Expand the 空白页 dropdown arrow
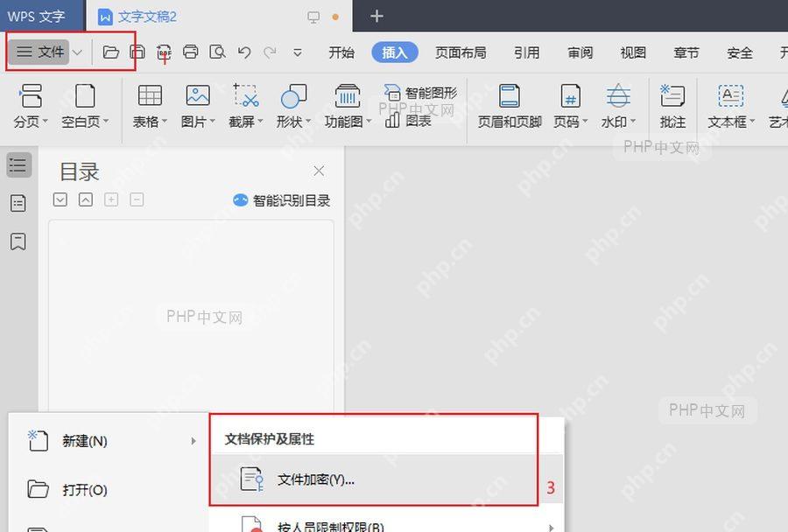 106,121
